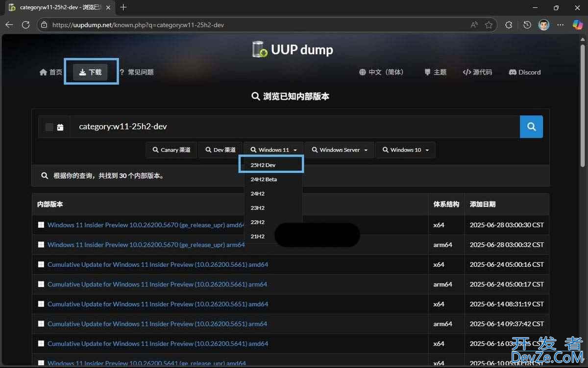Open the Copilot sidebar icon
This screenshot has width=588, height=368.
578,25
